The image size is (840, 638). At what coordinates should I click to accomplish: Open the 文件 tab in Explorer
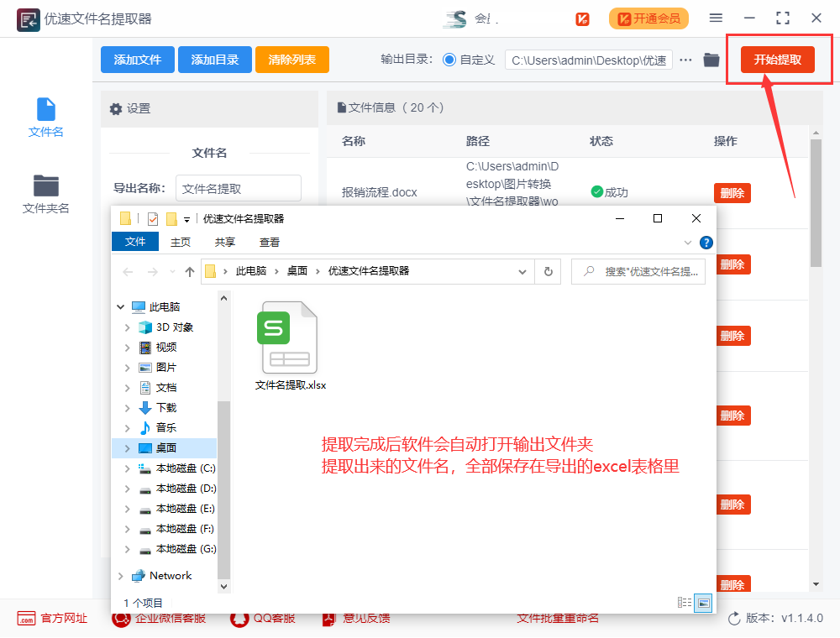pos(135,242)
